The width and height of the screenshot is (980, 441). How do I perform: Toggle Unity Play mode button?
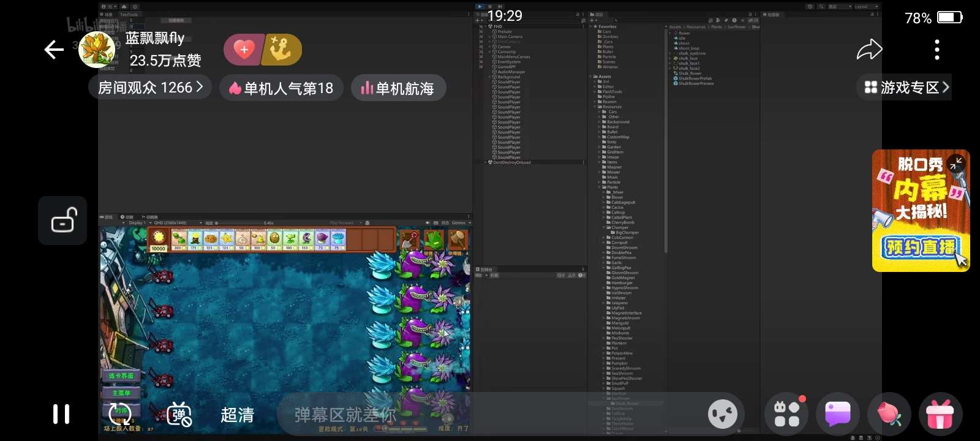(480, 6)
